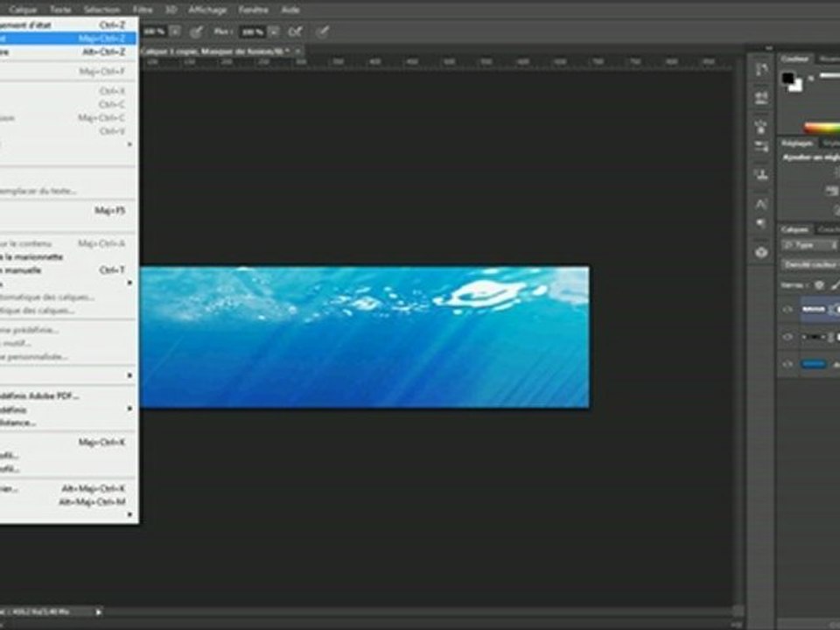Screen dimensions: 840x630
Task: Open the Densité couleur blend mode dropdown
Action: [x=810, y=264]
